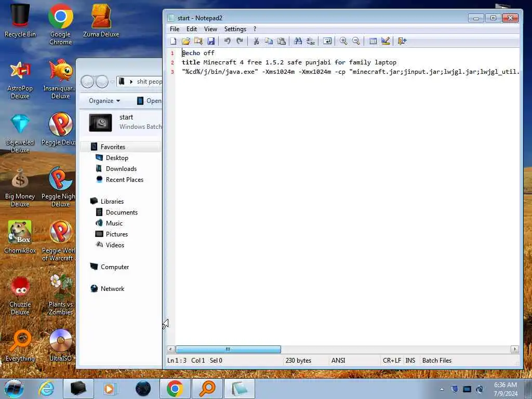Select Libraries in the Explorer sidebar
The image size is (532, 399).
click(x=112, y=201)
